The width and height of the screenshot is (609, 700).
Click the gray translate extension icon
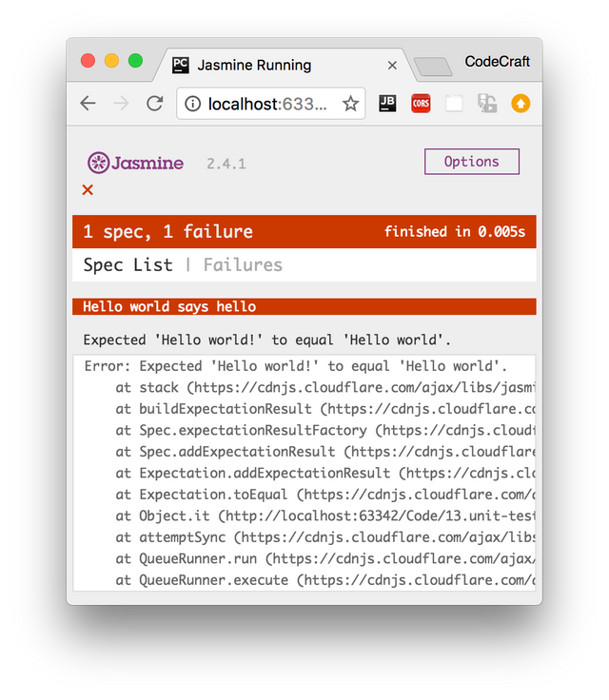coord(487,104)
